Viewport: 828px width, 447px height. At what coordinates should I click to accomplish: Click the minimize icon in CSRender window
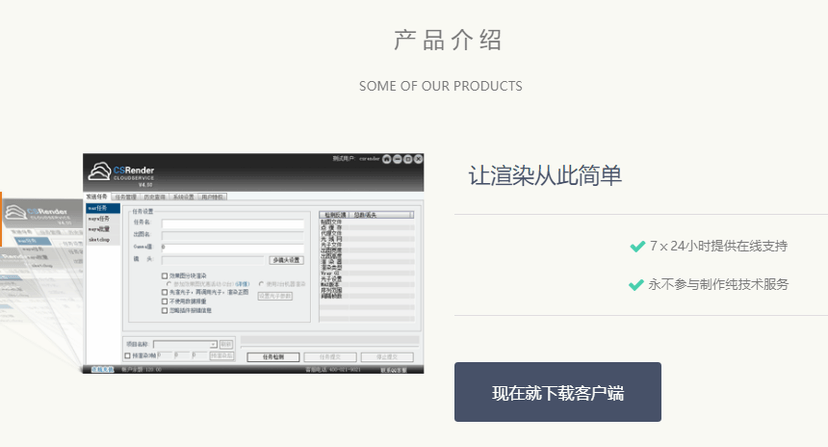(x=397, y=159)
